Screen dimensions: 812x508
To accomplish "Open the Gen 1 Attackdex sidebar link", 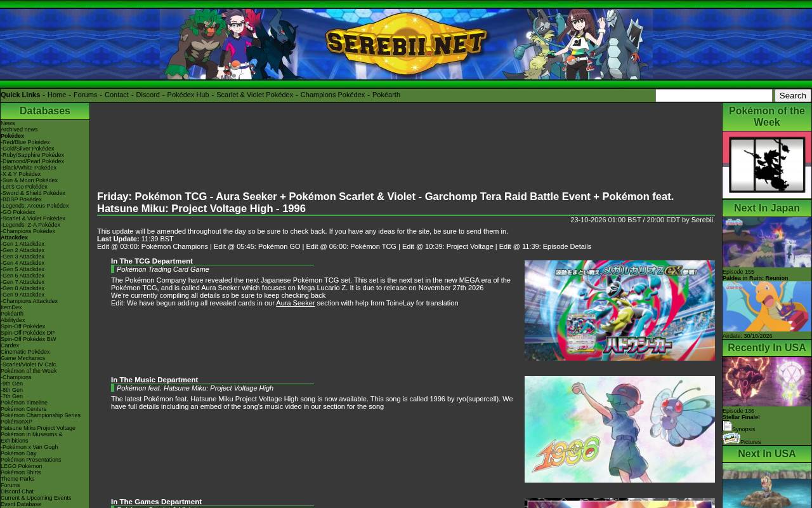I will (x=23, y=244).
